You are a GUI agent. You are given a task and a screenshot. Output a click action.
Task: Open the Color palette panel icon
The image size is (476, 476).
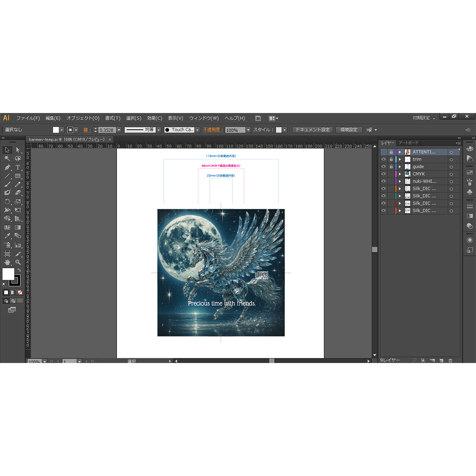click(469, 148)
